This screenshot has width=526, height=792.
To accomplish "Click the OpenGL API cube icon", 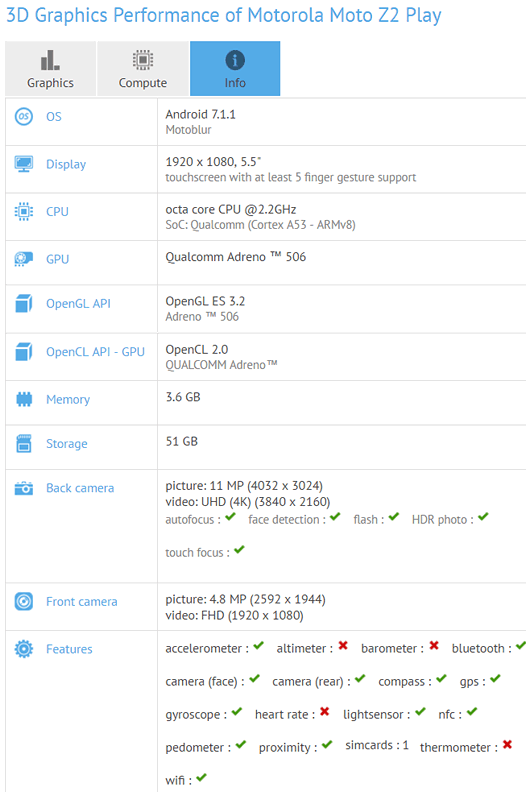I will pos(24,304).
